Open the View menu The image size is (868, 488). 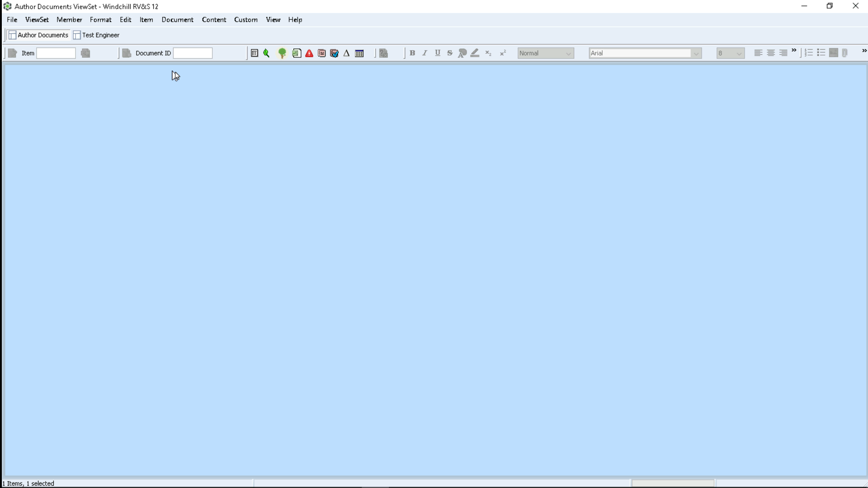click(x=273, y=20)
